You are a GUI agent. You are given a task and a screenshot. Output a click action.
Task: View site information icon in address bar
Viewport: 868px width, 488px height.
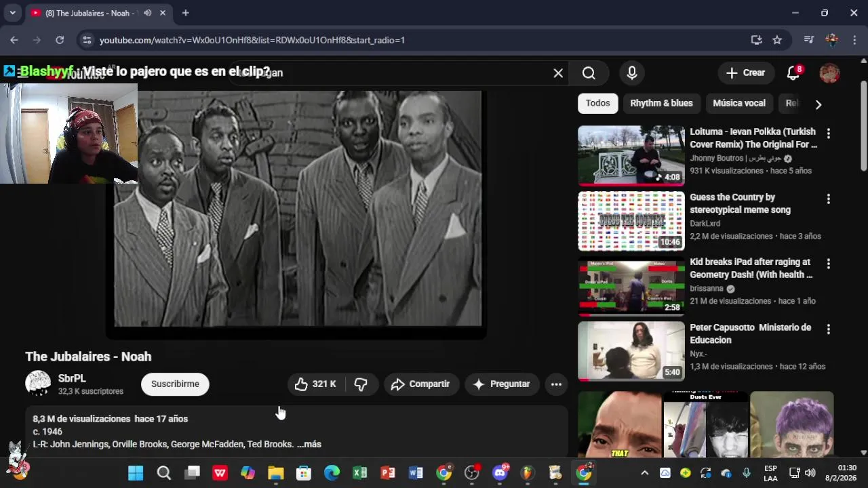87,40
